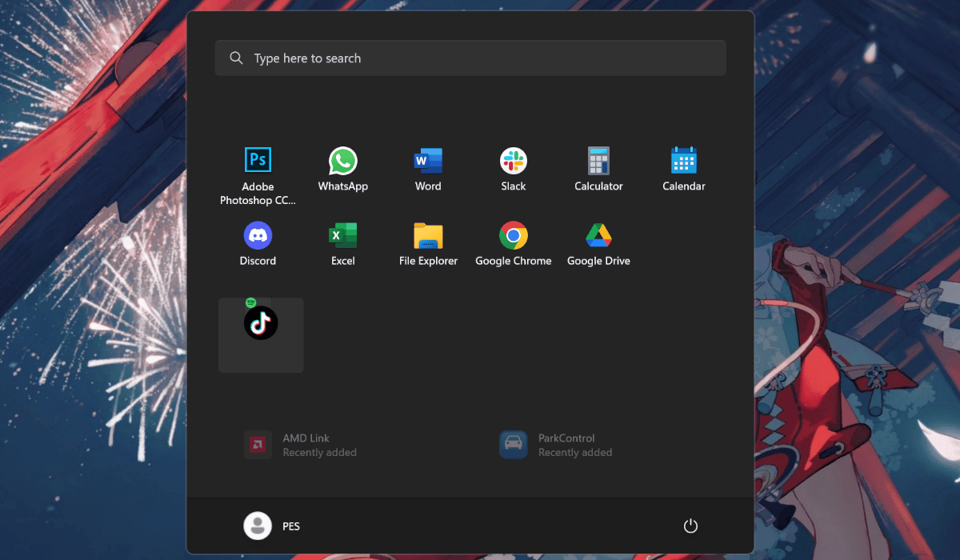Open Google Drive

click(598, 236)
